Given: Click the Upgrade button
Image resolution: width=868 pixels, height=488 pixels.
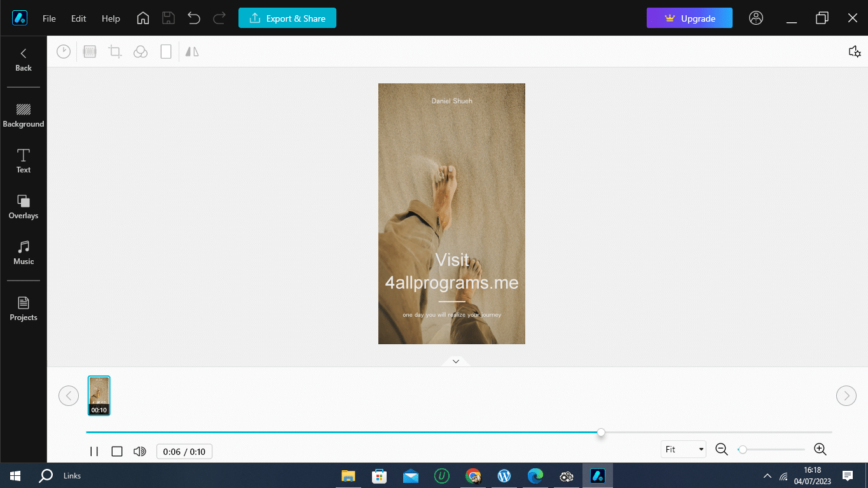Looking at the screenshot, I should point(689,18).
